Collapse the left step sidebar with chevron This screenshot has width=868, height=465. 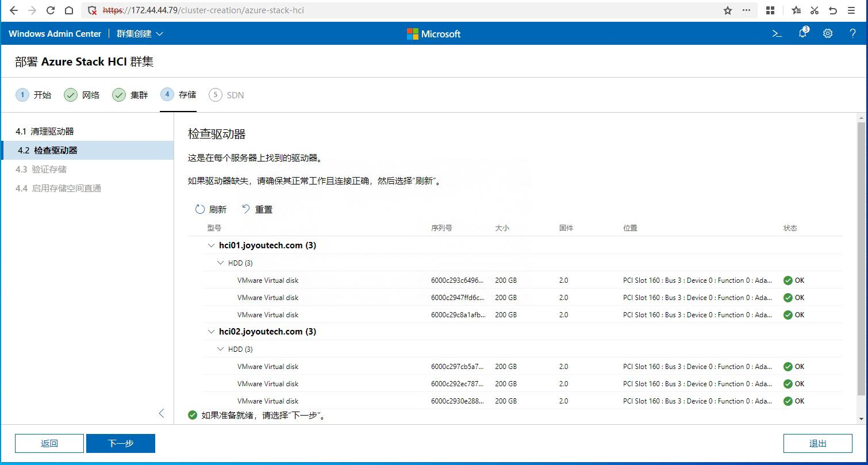click(x=162, y=413)
